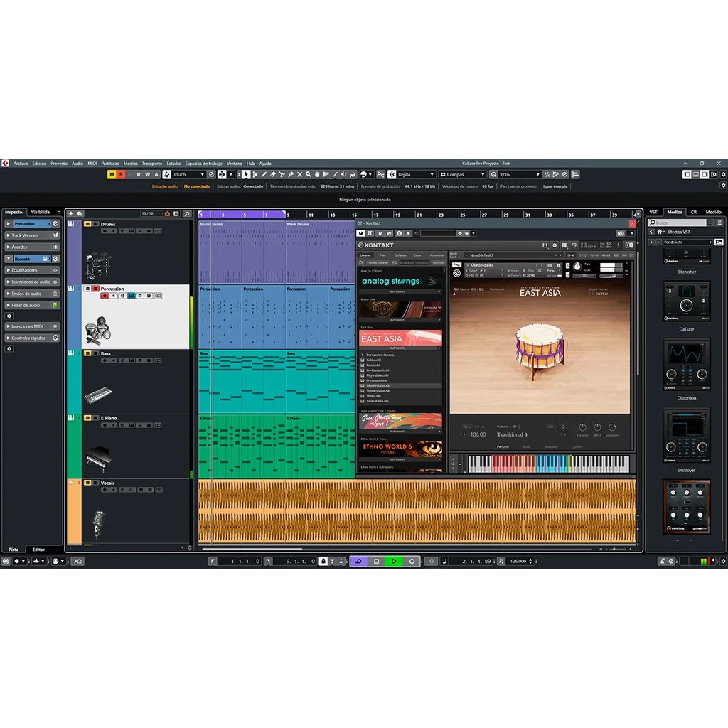Image resolution: width=728 pixels, height=728 pixels.
Task: Open the Touch automation mode dropdown
Action: [188, 175]
